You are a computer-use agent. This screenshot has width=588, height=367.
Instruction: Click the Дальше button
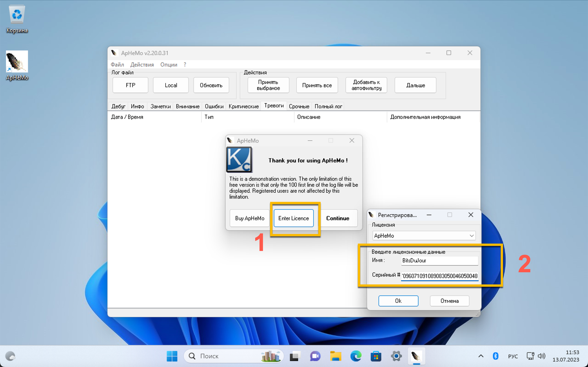[x=416, y=85]
